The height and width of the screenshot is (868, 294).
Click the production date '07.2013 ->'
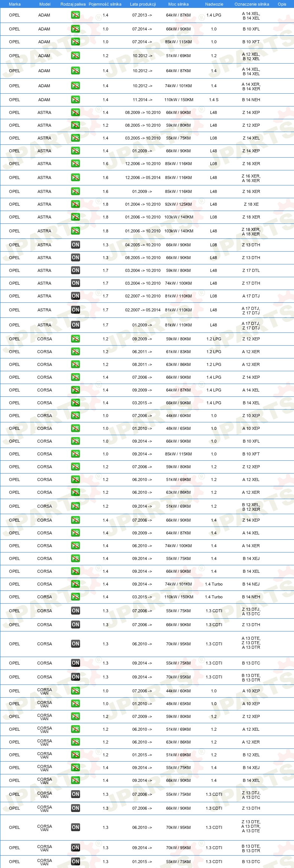click(142, 15)
